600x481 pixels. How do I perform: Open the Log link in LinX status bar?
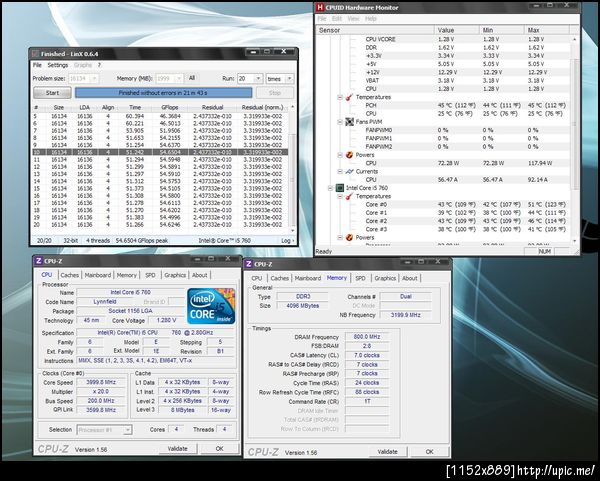(288, 241)
